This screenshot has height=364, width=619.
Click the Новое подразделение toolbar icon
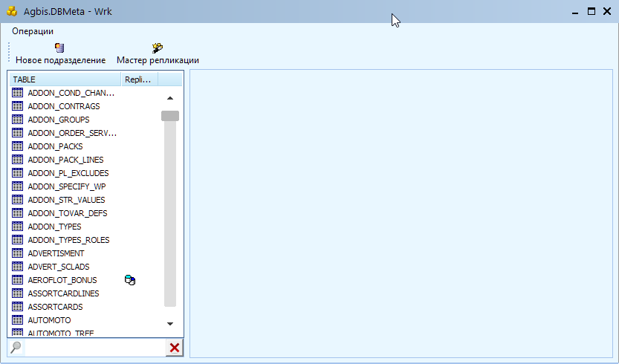click(59, 48)
